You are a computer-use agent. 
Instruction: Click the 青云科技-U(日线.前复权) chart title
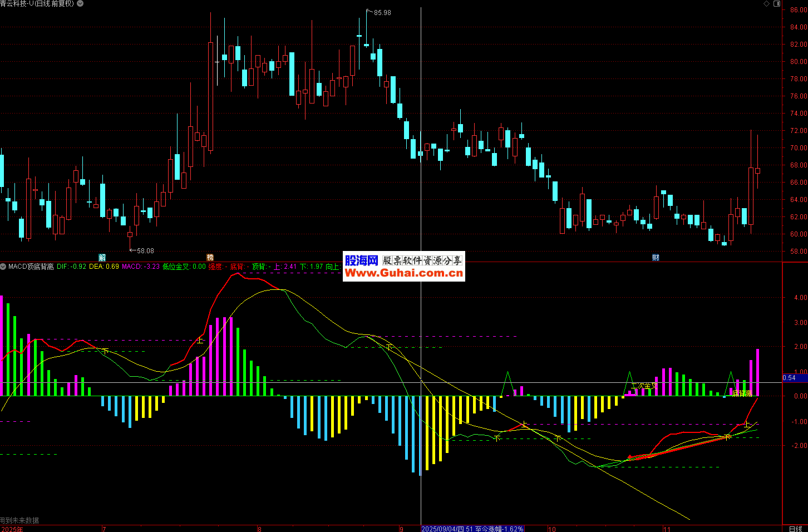38,3
